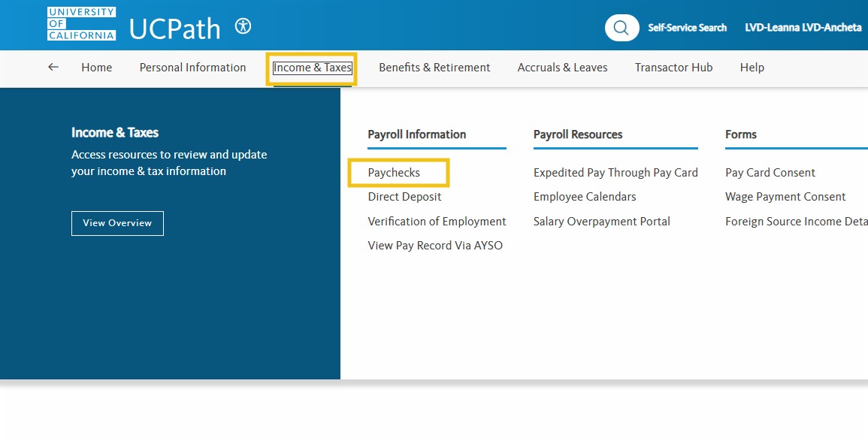Image resolution: width=868 pixels, height=447 pixels.
Task: Open the accessibility icon beside UCPath
Action: click(243, 26)
